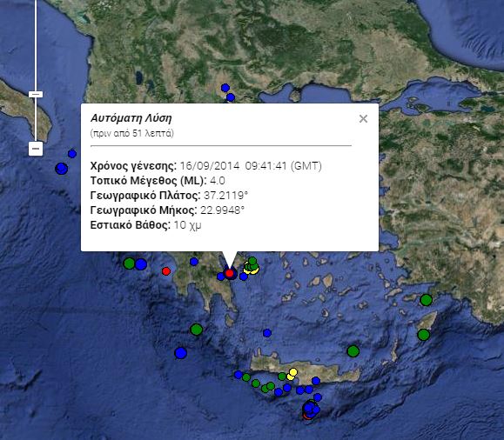Click the Τοπικό Μέγεθος (ML) value 4.0
The height and width of the screenshot is (440, 504).
pos(218,181)
